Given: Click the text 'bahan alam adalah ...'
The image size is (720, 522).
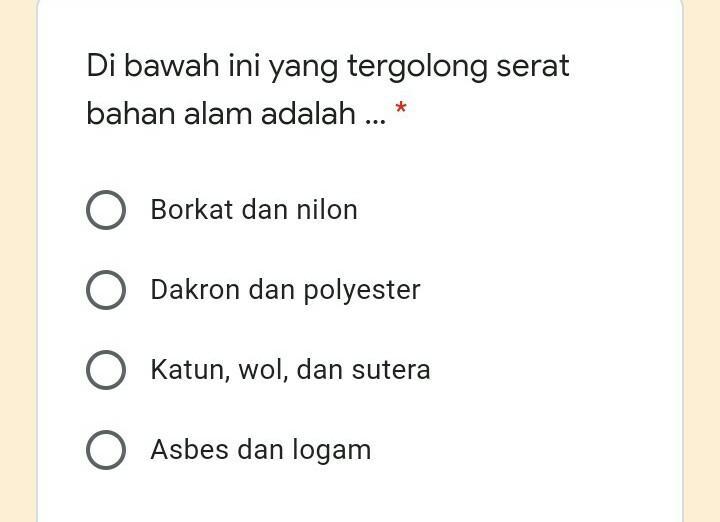Looking at the screenshot, I should pyautogui.click(x=236, y=113).
